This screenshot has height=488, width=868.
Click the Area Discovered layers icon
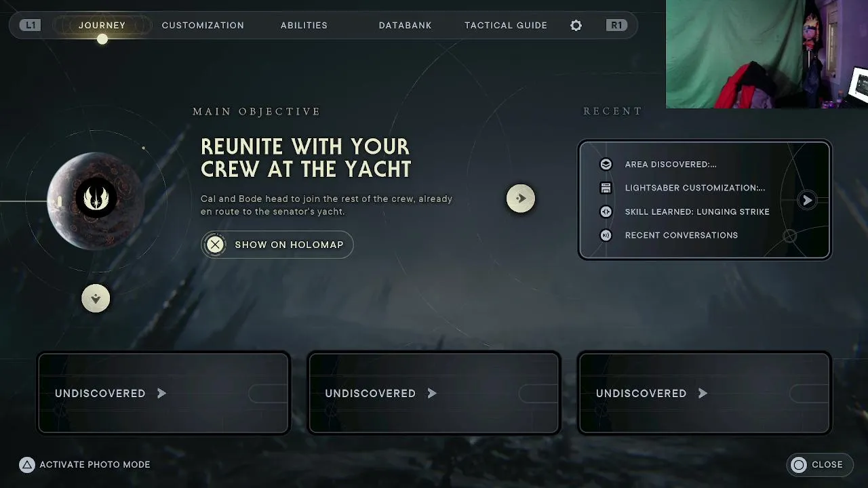(606, 164)
